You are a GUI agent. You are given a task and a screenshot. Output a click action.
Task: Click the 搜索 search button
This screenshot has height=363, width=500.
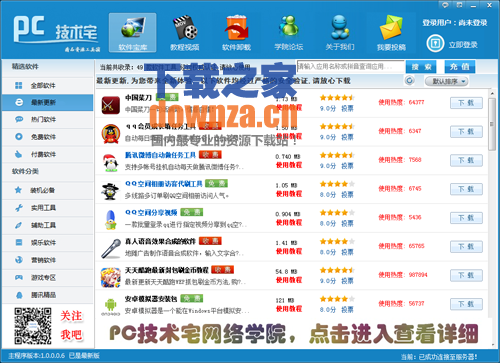click(421, 67)
